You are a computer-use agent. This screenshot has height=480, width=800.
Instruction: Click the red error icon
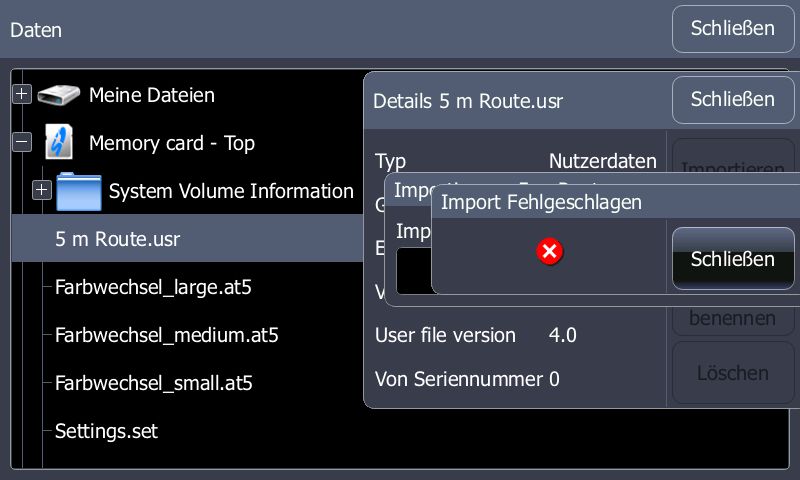point(549,253)
